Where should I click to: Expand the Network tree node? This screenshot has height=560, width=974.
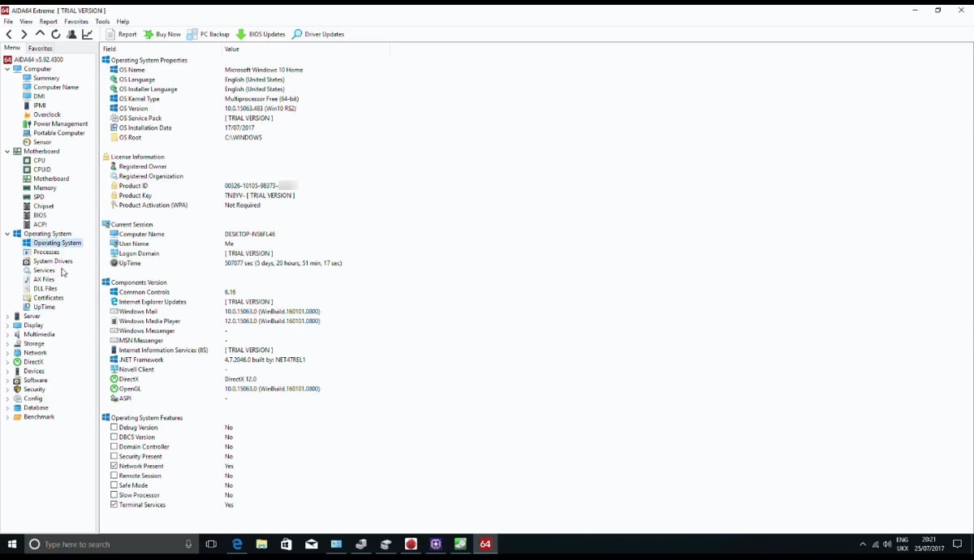7,353
